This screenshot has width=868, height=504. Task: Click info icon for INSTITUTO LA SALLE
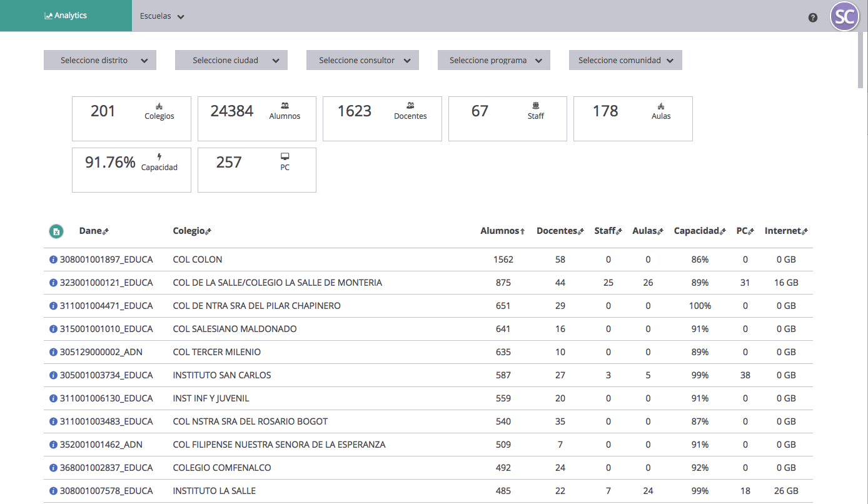53,491
